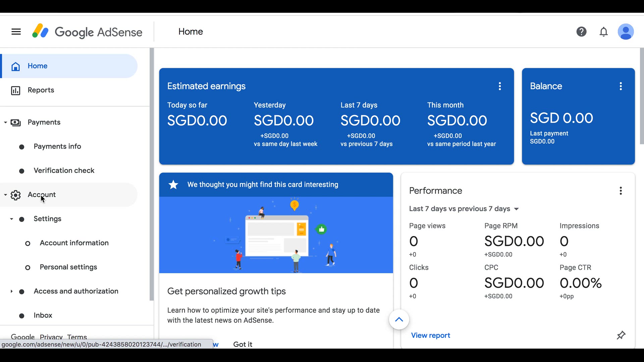The image size is (644, 362).
Task: Open Payments info menu item
Action: 57,146
